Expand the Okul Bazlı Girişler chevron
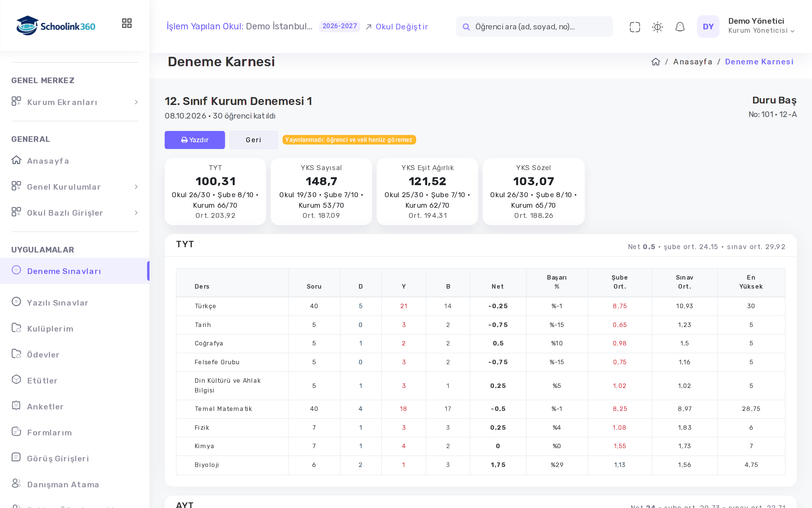Image resolution: width=812 pixels, height=508 pixels. click(136, 213)
